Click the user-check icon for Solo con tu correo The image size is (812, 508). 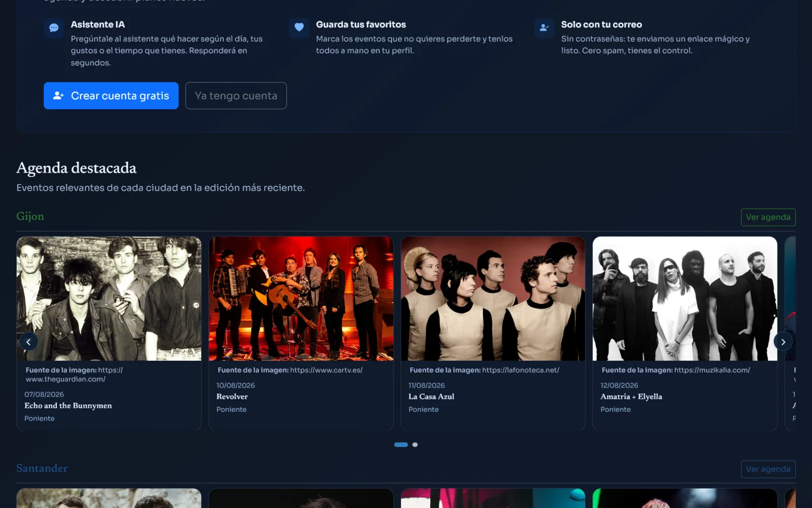pos(544,27)
